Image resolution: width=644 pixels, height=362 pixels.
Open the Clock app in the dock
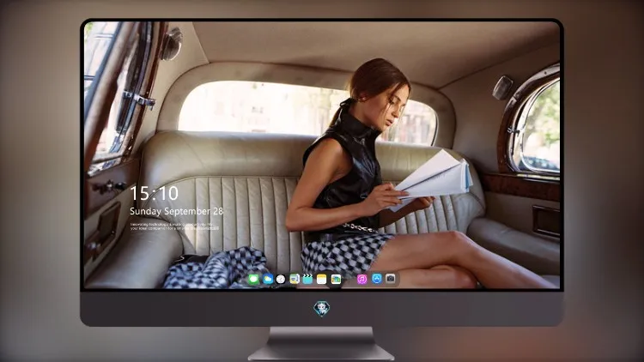281,279
